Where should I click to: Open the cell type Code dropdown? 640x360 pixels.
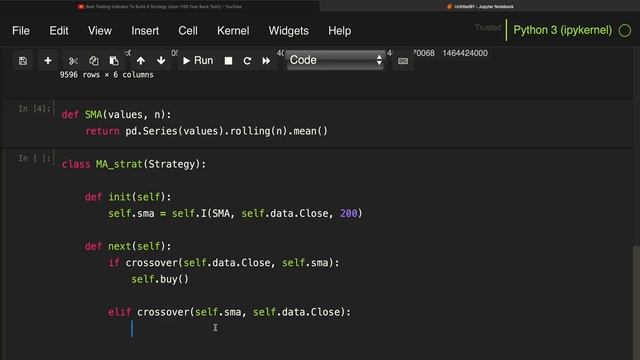pos(335,60)
